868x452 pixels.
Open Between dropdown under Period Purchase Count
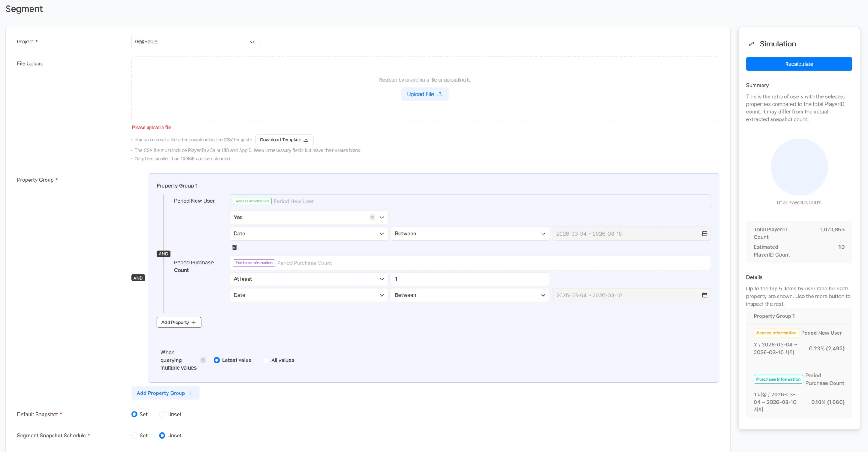click(x=470, y=295)
